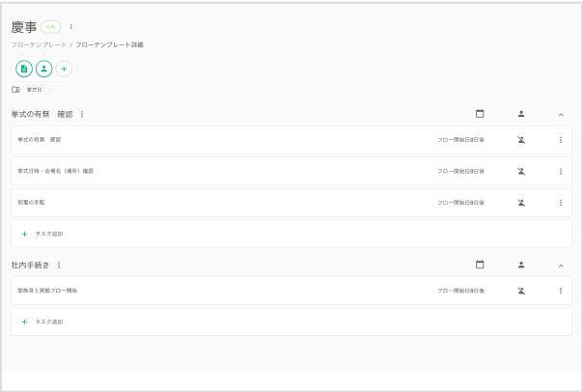
Task: Open three-dot menu beside 挙式の有無 確認 heading
Action: 82,114
